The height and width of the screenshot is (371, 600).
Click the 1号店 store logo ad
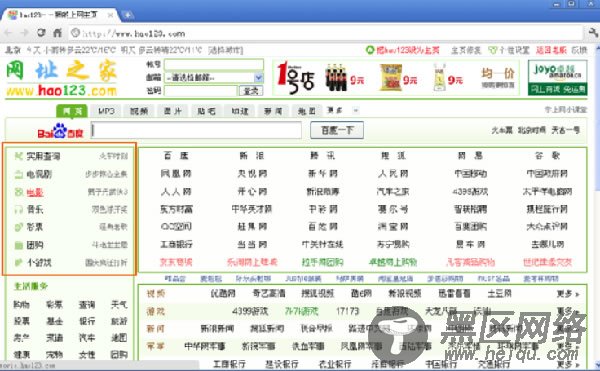tap(295, 78)
